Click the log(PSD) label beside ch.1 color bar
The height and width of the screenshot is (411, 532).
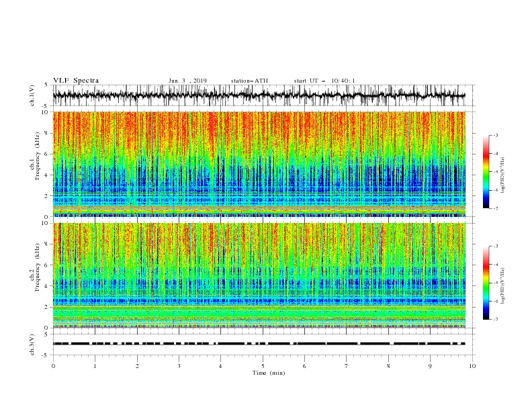[503, 175]
